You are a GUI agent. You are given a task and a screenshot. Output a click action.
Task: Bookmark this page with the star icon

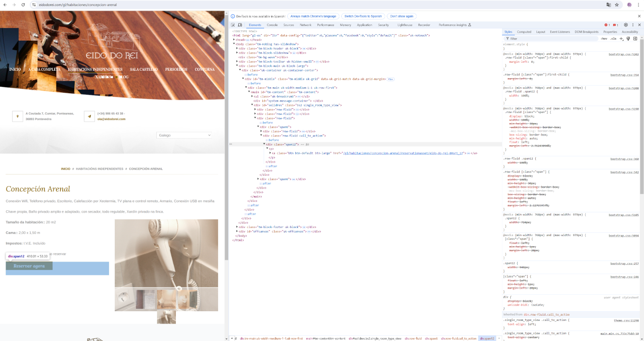617,5
